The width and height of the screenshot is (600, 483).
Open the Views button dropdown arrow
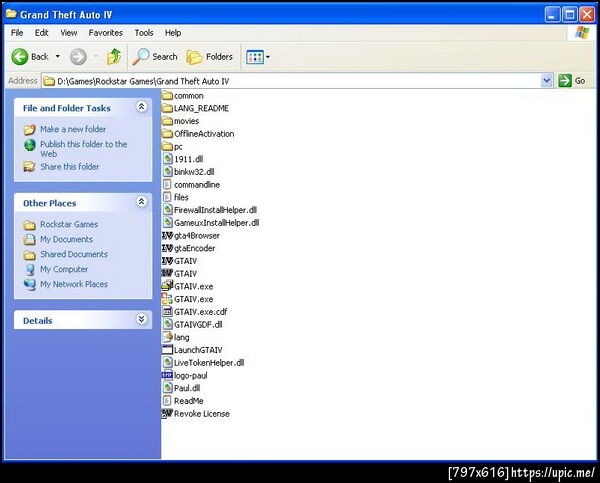[x=268, y=57]
